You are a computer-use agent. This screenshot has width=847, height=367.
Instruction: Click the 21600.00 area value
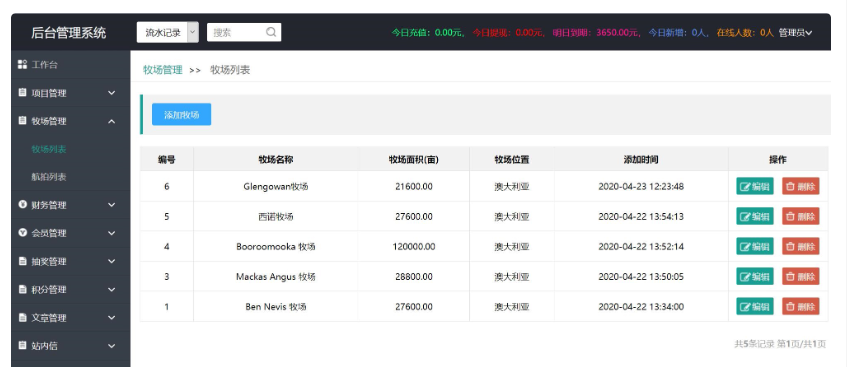(x=414, y=186)
